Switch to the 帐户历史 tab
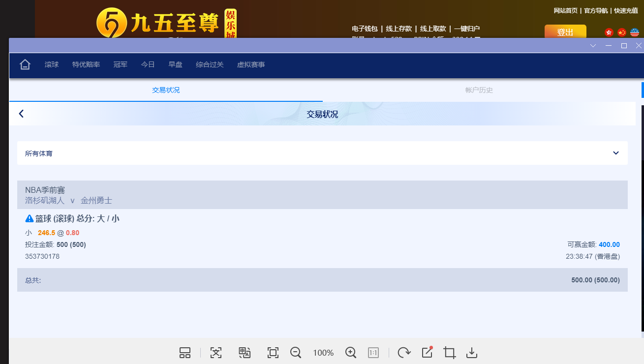The height and width of the screenshot is (364, 644). coord(479,90)
